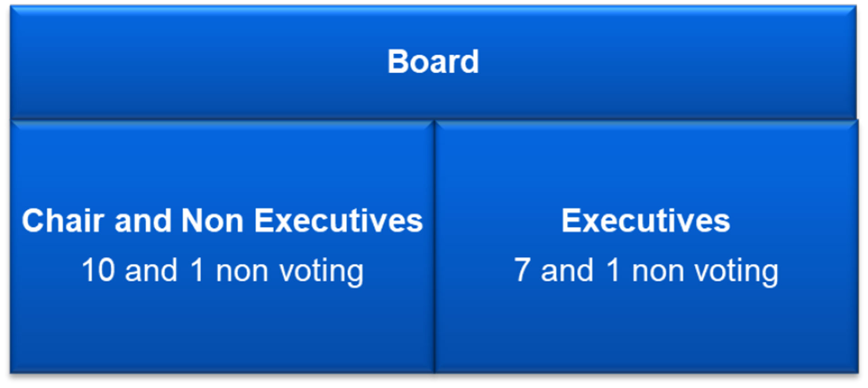Click "voting" in the right Executives box

[x=737, y=272]
